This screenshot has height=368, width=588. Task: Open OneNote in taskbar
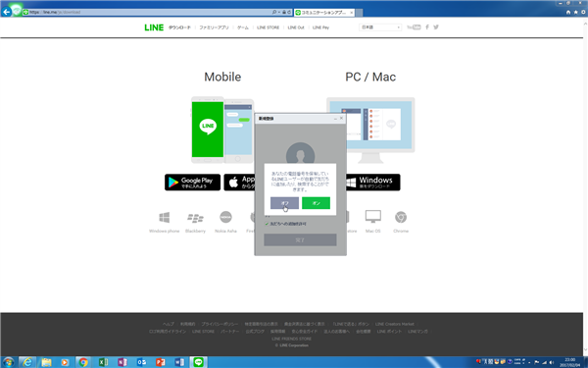pyautogui.click(x=122, y=362)
